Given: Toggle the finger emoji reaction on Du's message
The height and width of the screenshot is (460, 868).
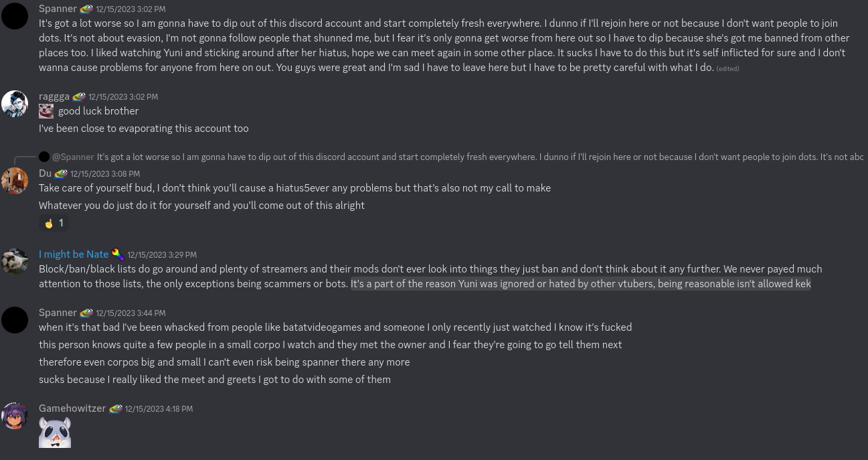Looking at the screenshot, I should pyautogui.click(x=54, y=223).
